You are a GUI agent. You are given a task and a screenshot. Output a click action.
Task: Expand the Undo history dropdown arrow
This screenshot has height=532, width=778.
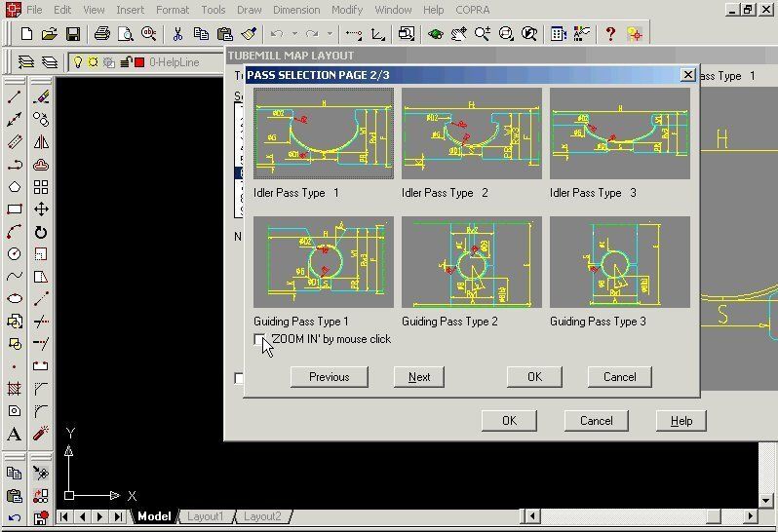(293, 34)
